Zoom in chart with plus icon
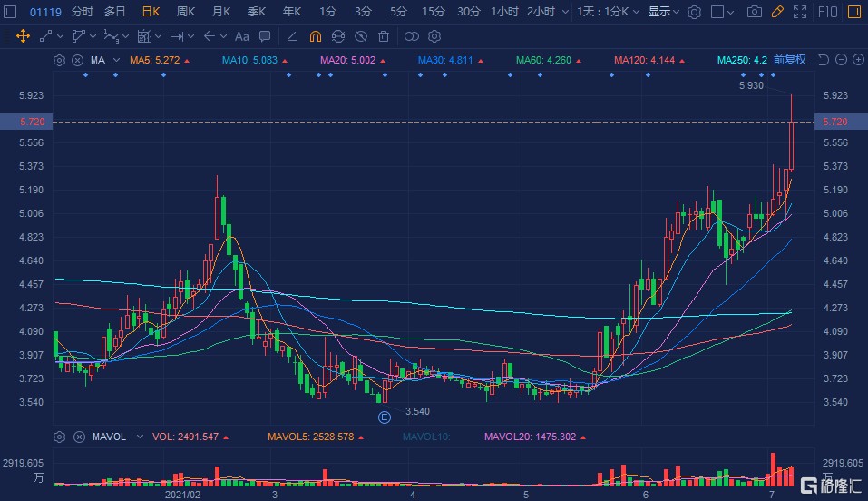868x501 pixels. click(x=857, y=60)
